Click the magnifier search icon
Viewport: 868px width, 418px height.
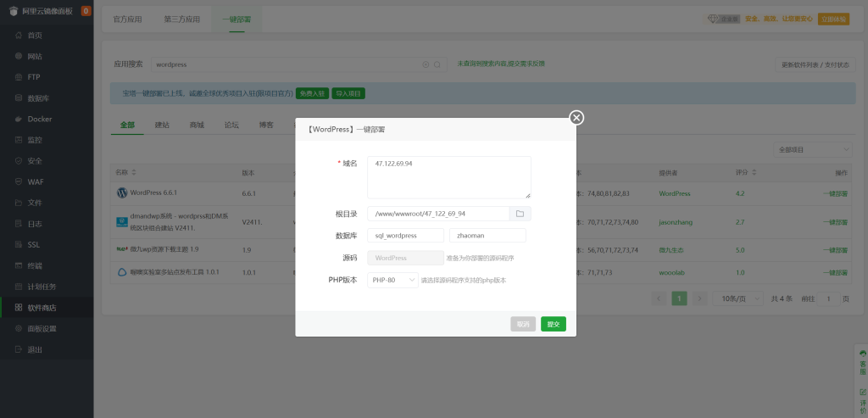(x=437, y=64)
